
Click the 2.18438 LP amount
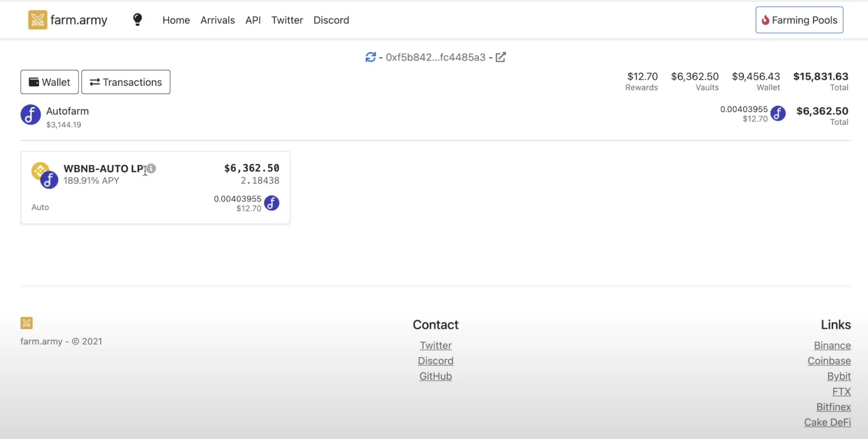tap(260, 180)
